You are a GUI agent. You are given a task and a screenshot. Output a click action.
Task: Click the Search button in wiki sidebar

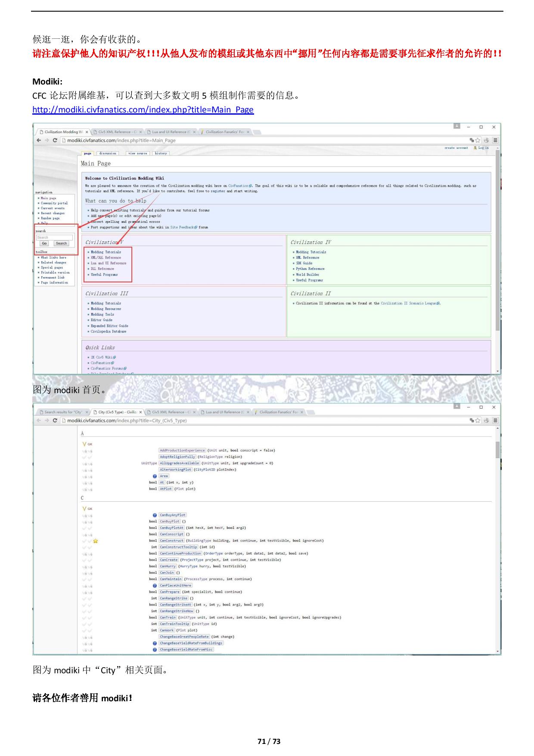(62, 244)
